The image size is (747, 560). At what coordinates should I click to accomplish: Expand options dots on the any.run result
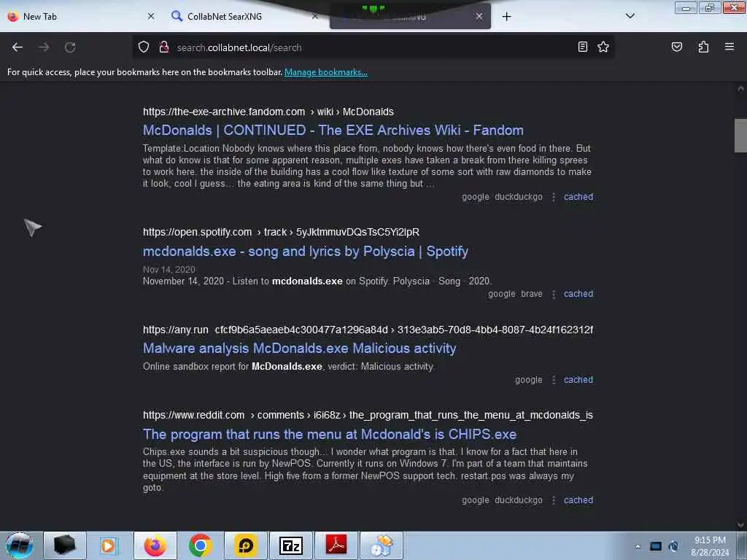(554, 380)
